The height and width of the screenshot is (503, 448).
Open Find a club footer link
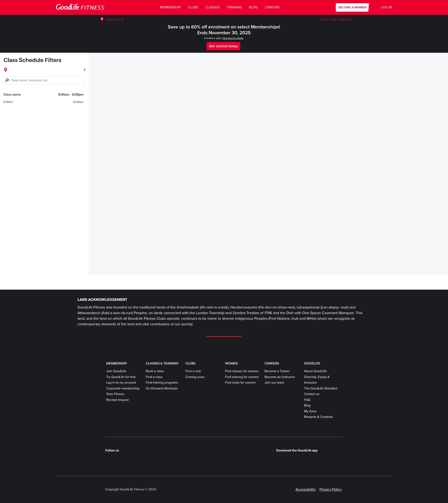[x=193, y=371]
